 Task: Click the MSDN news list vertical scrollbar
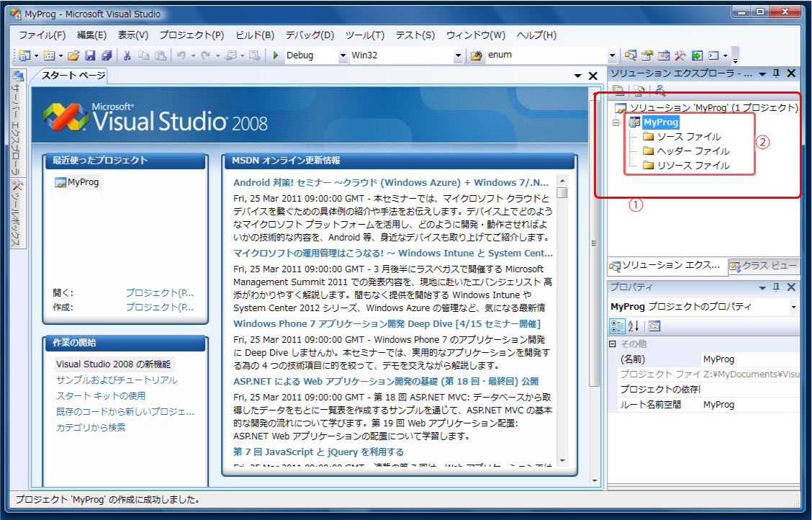tap(562, 324)
